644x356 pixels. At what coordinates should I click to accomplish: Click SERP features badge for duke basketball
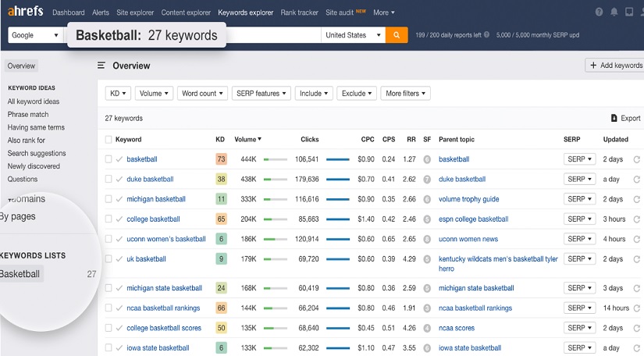pos(427,180)
